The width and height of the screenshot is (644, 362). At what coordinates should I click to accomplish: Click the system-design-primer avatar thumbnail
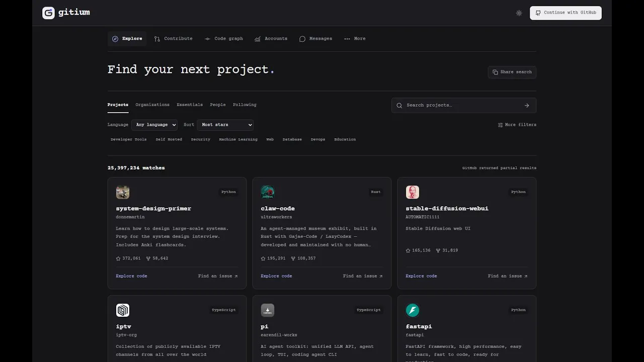pos(123,192)
